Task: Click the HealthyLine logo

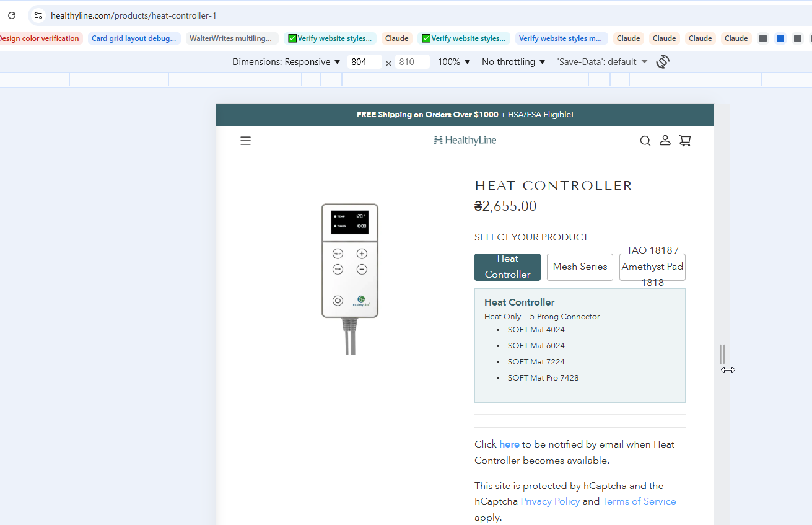Action: point(465,140)
